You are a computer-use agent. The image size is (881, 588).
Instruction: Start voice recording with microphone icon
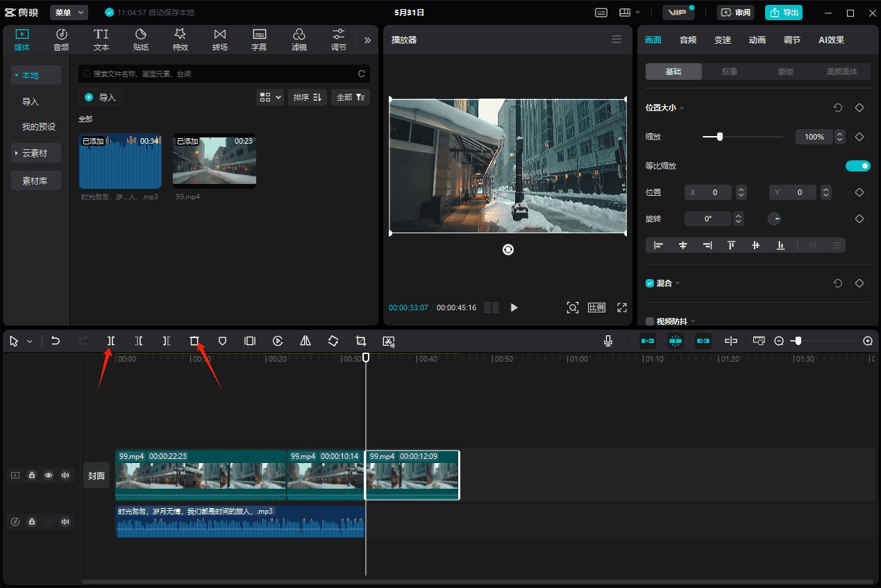pyautogui.click(x=608, y=341)
